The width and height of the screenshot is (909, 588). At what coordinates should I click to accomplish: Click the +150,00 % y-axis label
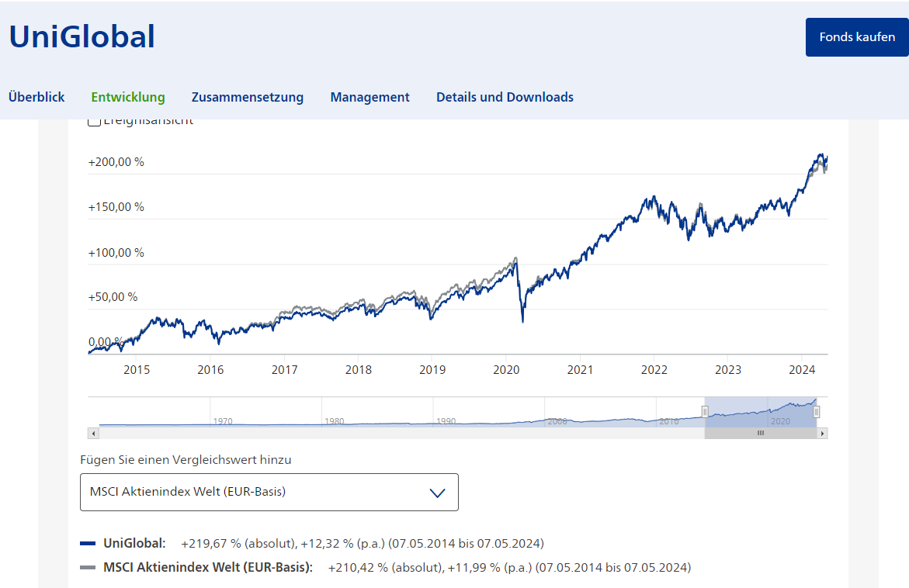click(x=116, y=207)
